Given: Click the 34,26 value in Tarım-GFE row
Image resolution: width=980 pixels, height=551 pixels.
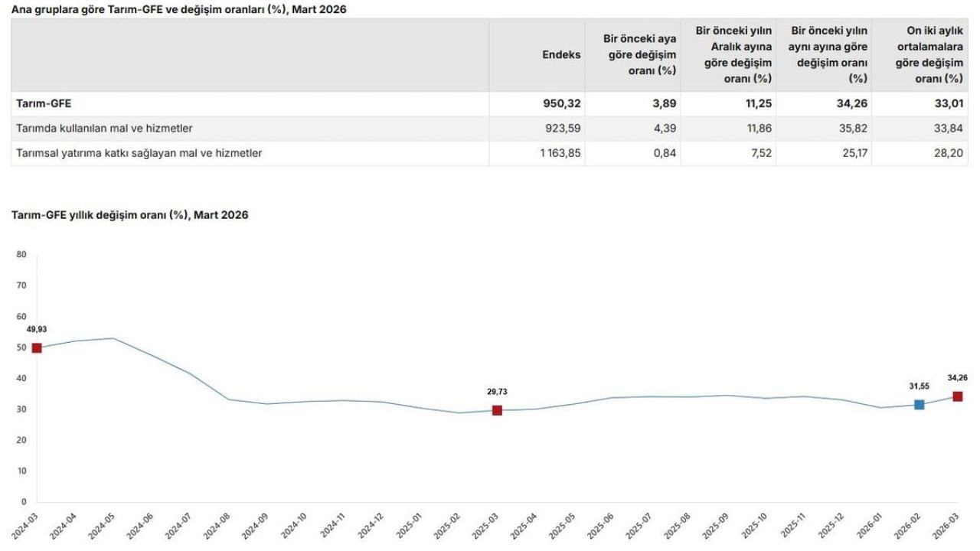Looking at the screenshot, I should tap(852, 103).
